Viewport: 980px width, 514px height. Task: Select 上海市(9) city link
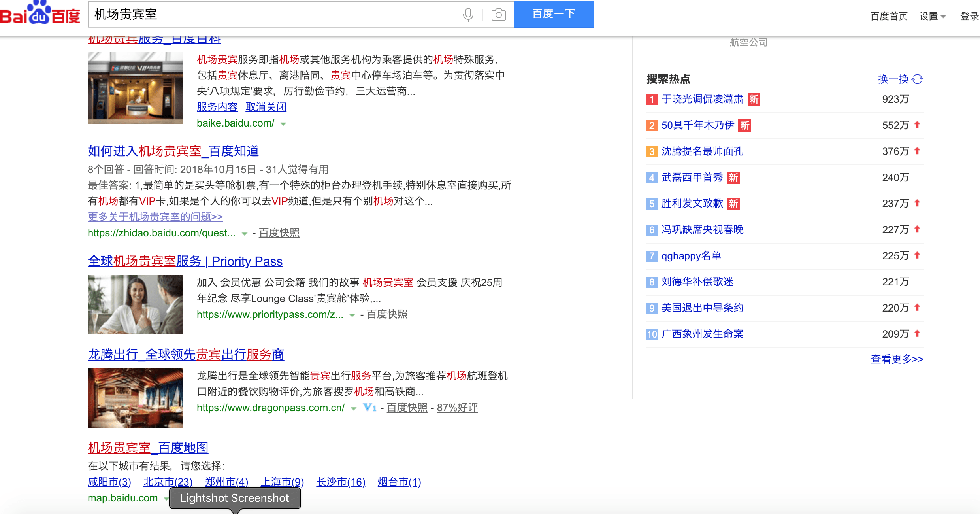282,482
